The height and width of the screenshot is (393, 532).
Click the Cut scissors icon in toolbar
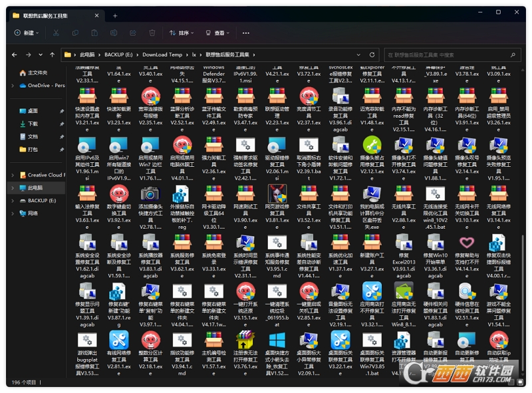tap(56, 33)
